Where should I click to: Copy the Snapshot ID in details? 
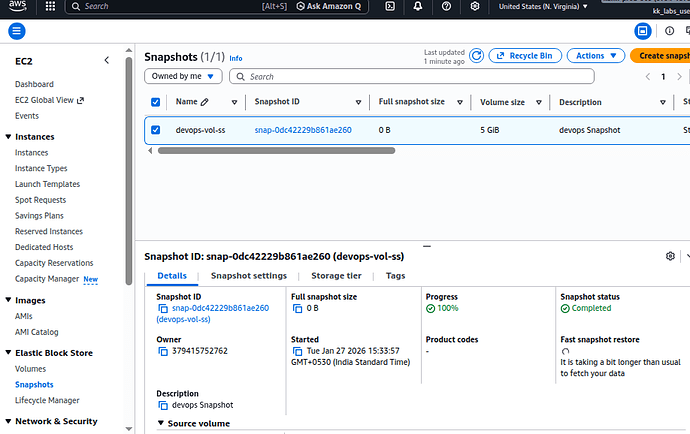[x=163, y=309]
